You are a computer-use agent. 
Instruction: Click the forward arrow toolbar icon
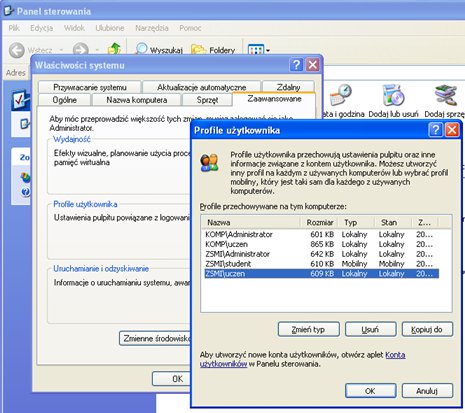point(81,49)
